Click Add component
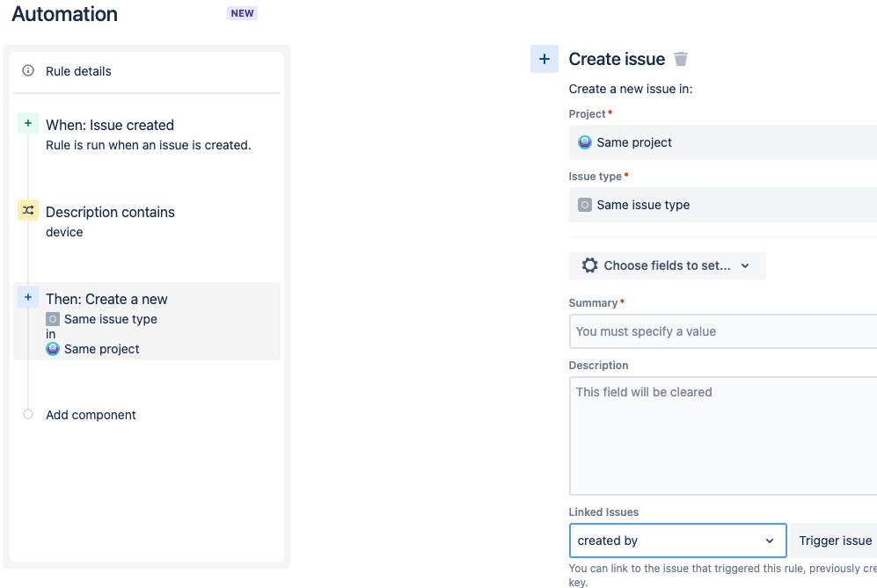Viewport: 877px width, 588px height. tap(91, 415)
